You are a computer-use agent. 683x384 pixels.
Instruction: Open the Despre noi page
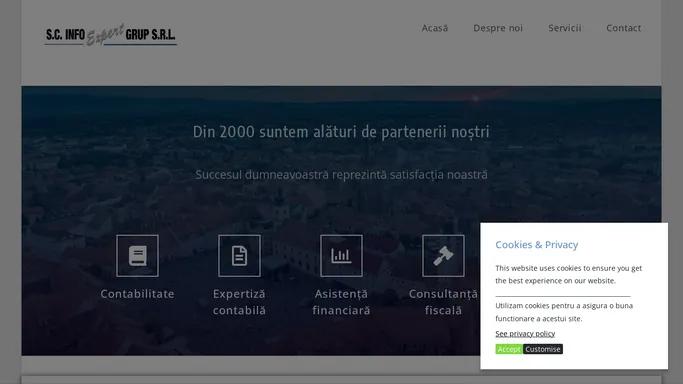[x=498, y=28]
